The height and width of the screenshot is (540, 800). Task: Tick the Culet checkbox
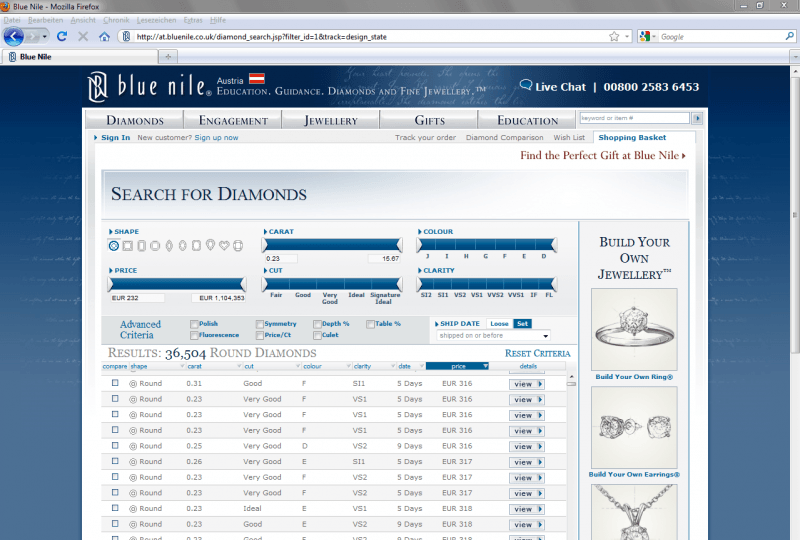[x=317, y=335]
